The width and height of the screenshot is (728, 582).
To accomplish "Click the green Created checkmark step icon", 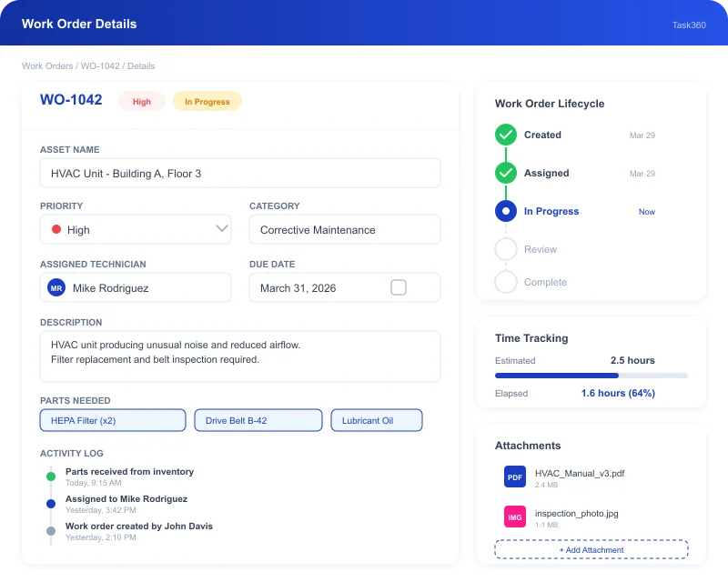I will click(x=506, y=135).
